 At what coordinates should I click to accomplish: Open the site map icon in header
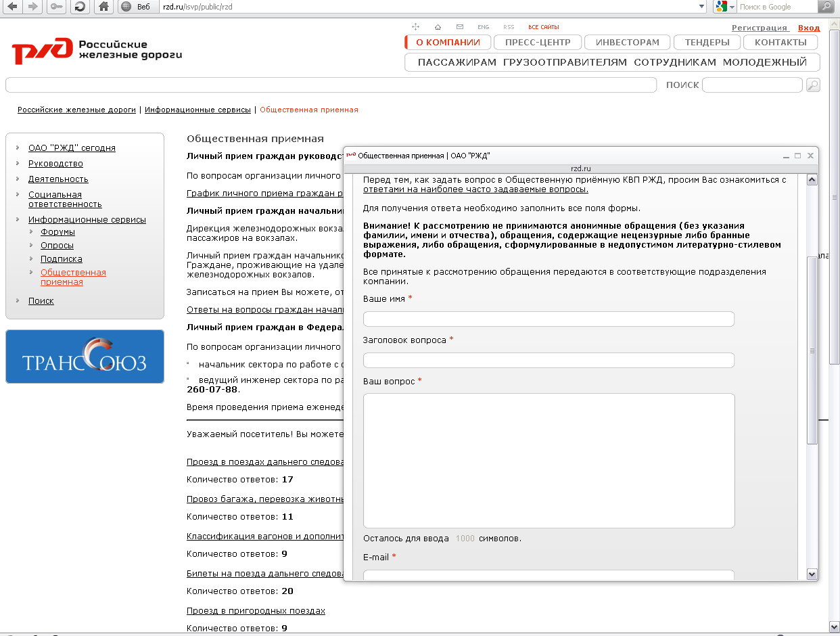416,27
